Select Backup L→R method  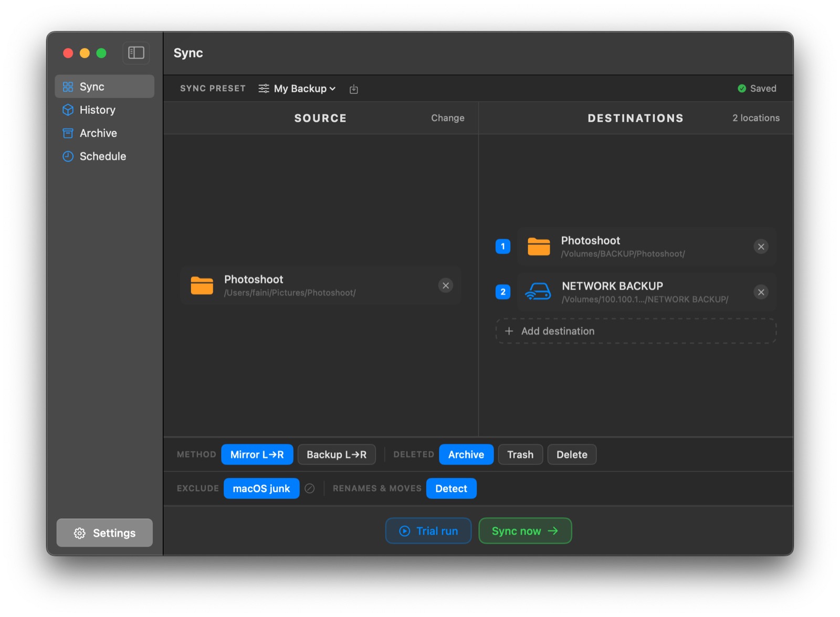click(x=337, y=454)
